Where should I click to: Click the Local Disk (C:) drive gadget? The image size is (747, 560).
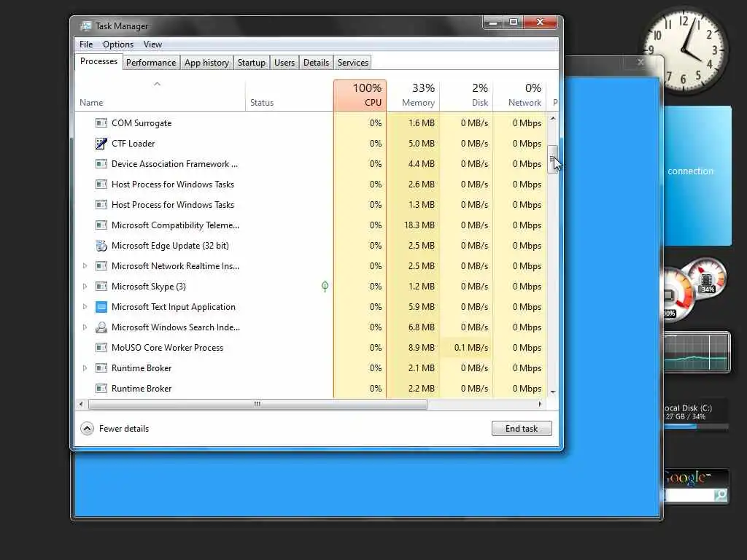point(696,415)
